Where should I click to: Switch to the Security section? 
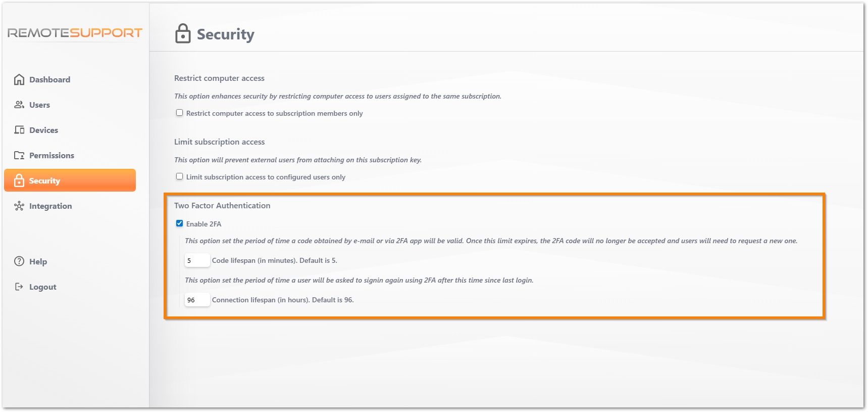point(44,180)
